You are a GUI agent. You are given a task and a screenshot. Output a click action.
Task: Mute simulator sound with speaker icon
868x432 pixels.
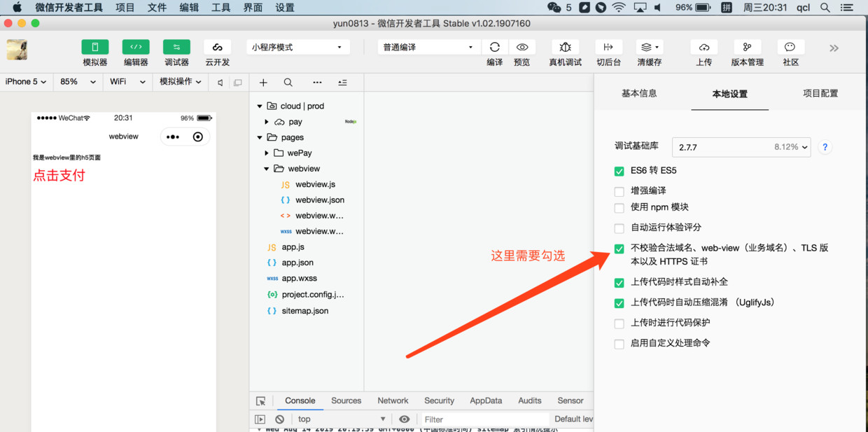click(220, 83)
